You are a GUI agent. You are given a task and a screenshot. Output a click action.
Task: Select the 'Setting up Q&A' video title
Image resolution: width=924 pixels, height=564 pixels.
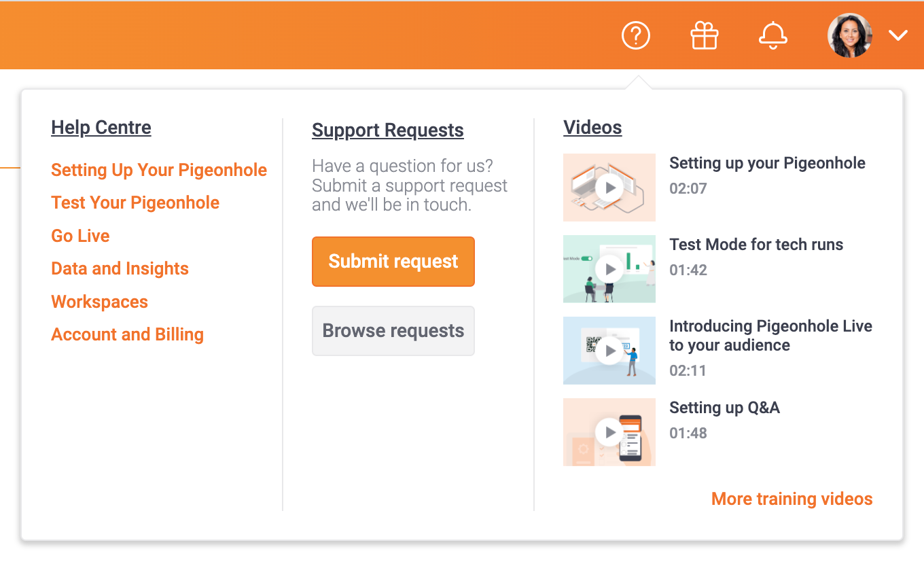[x=724, y=408]
